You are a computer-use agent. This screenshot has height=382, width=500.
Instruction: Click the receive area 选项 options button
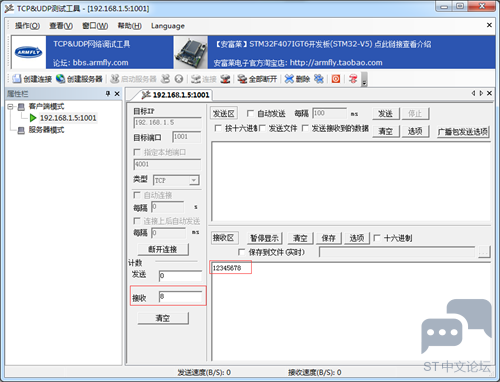357,238
